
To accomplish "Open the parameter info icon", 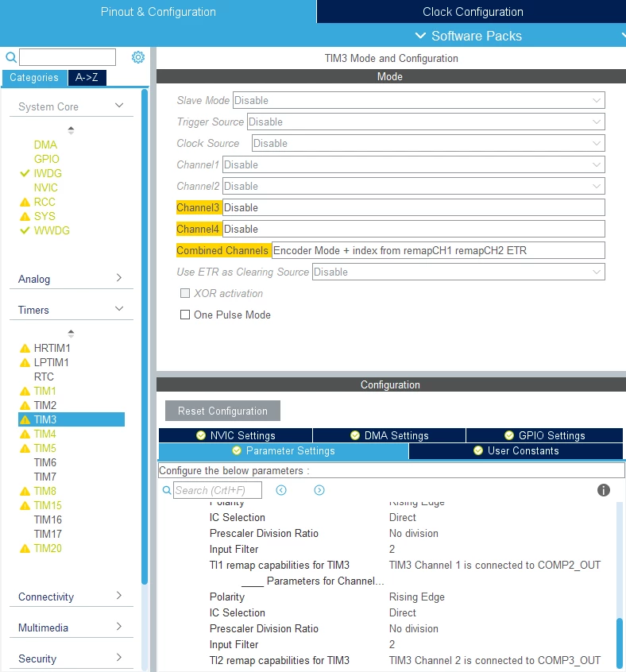I will [x=603, y=490].
